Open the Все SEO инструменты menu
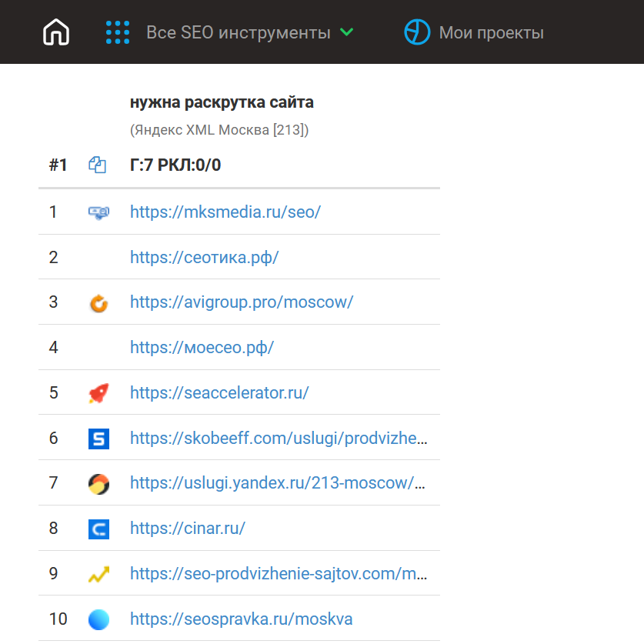The height and width of the screenshot is (644, 644). click(x=239, y=33)
